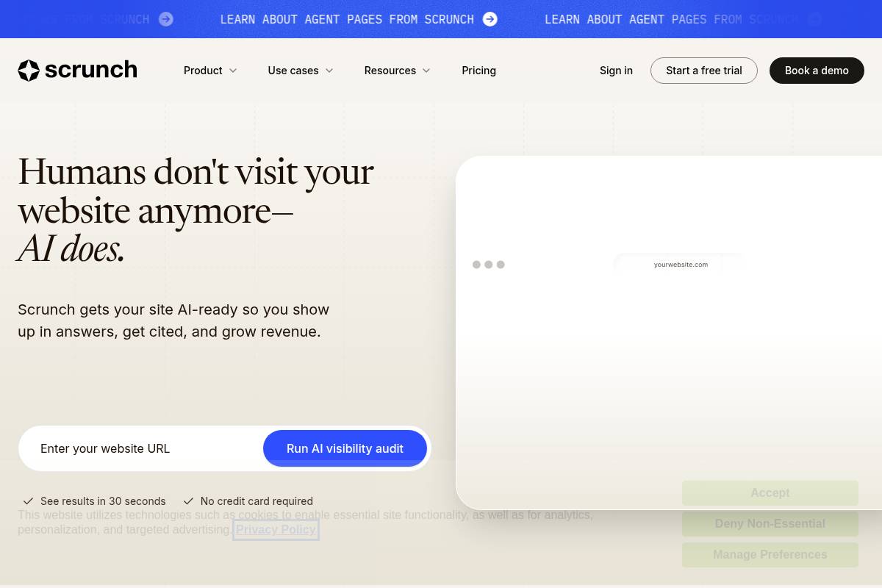This screenshot has width=882, height=588.
Task: Click the Scrunch star logo icon
Action: coord(29,71)
